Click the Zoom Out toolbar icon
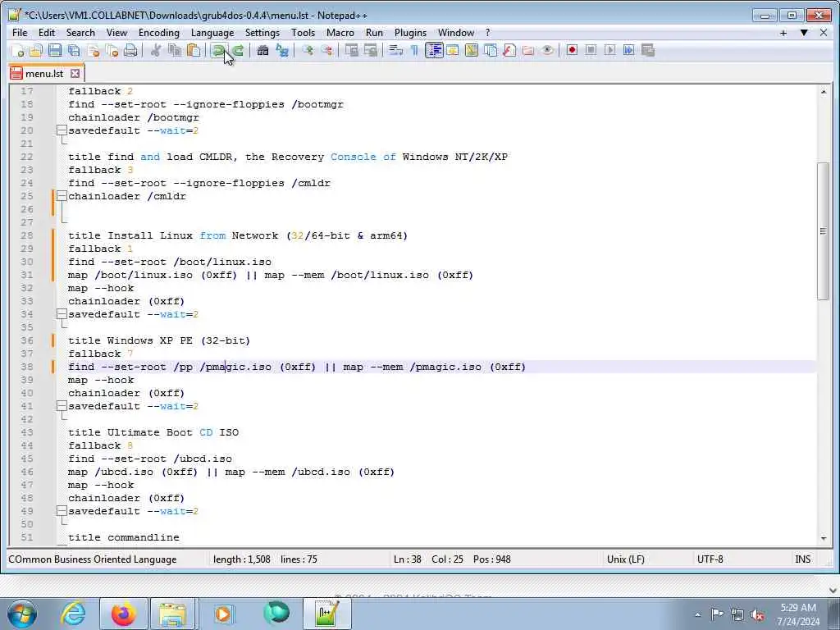Image resolution: width=840 pixels, height=630 pixels. tap(326, 50)
